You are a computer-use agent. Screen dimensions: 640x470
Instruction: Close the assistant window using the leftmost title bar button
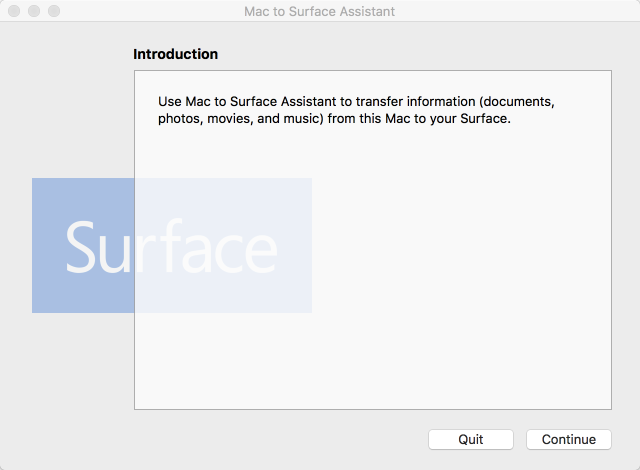point(14,11)
